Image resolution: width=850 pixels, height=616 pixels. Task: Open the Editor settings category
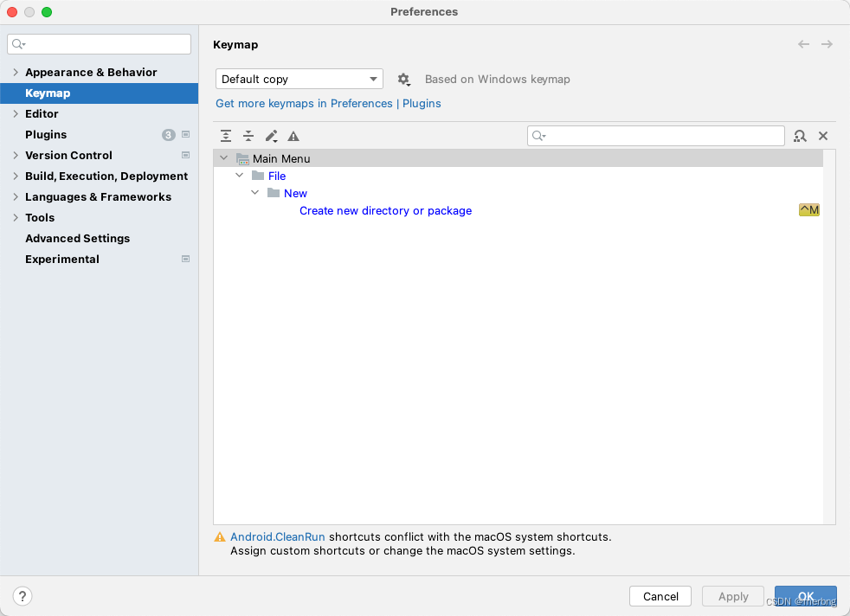tap(42, 114)
